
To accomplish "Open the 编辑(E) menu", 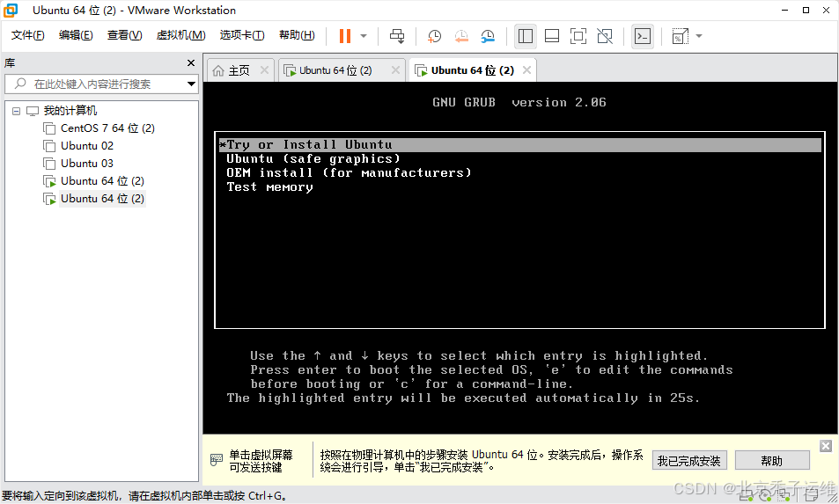I will [76, 35].
